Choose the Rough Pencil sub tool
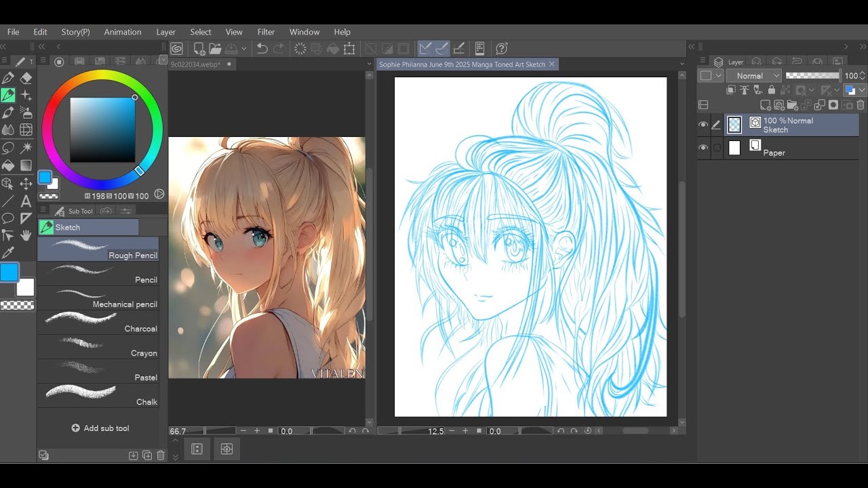 point(98,249)
